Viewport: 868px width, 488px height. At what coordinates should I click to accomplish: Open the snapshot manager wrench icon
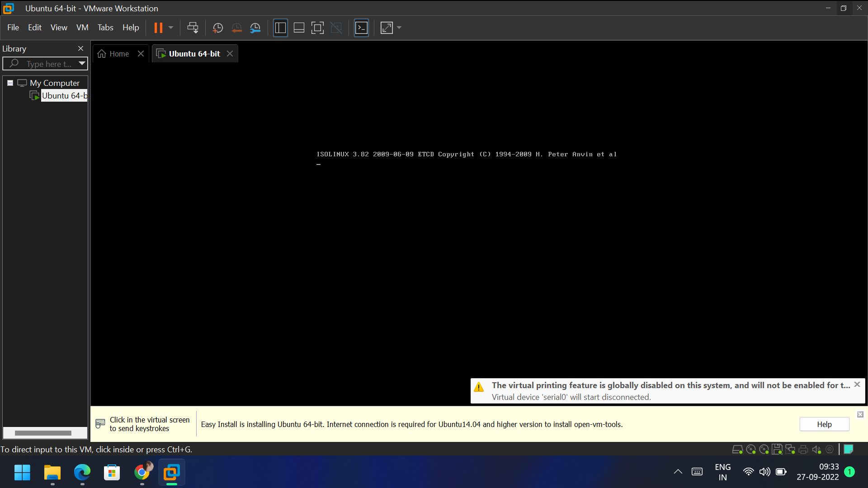[255, 28]
